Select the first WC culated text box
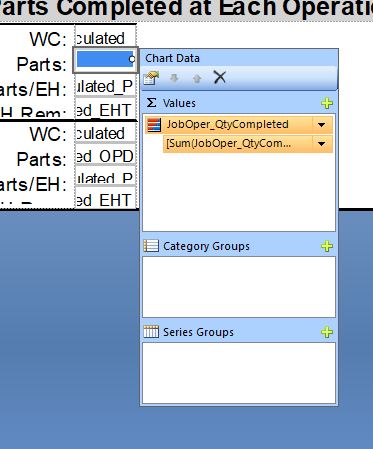 (x=105, y=38)
